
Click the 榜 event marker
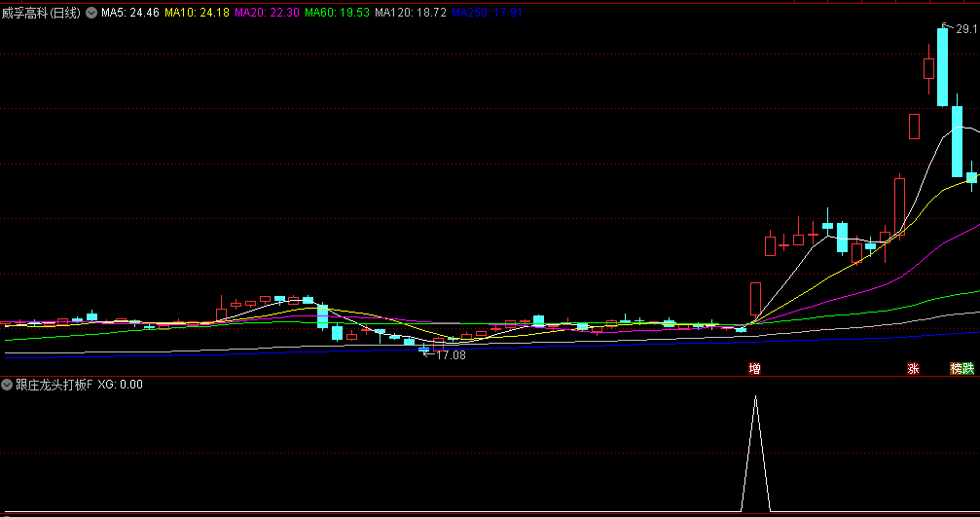click(957, 368)
